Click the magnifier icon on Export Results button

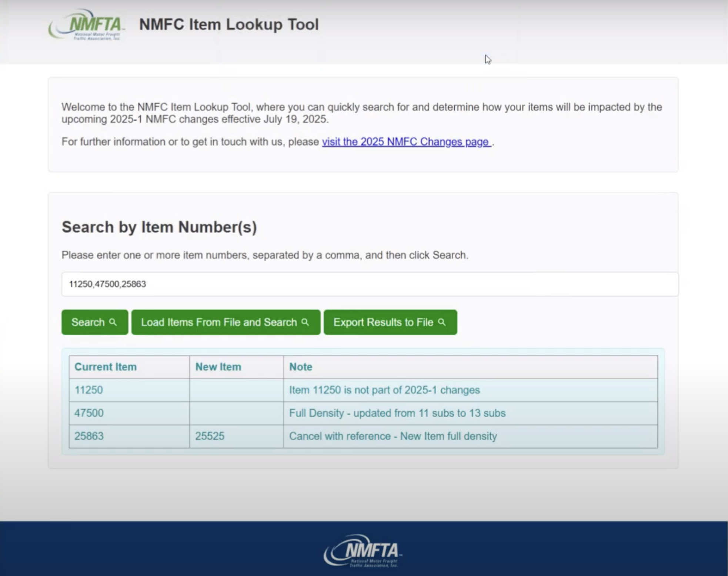coord(442,322)
